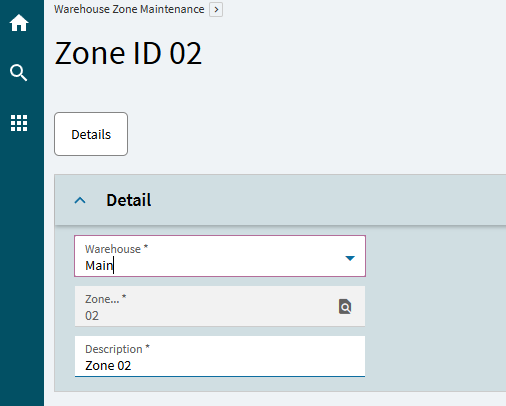This screenshot has height=406, width=506.
Task: Focus the Warehouse field containing Main
Action: click(x=220, y=256)
